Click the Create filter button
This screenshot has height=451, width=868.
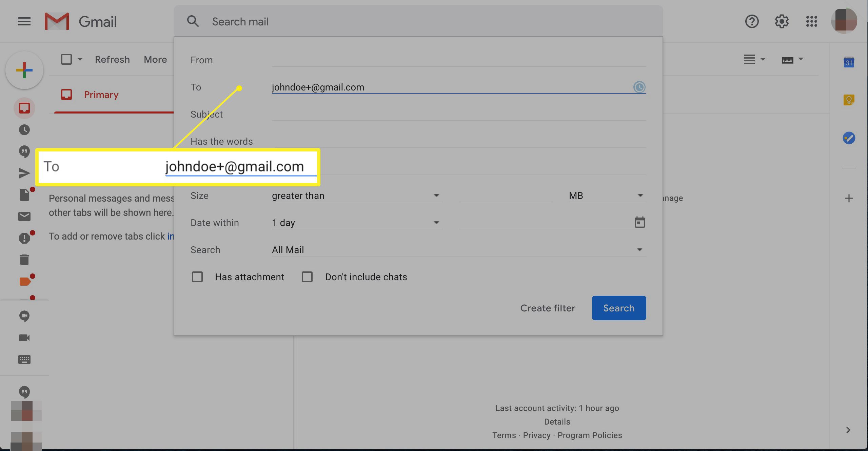click(x=548, y=308)
